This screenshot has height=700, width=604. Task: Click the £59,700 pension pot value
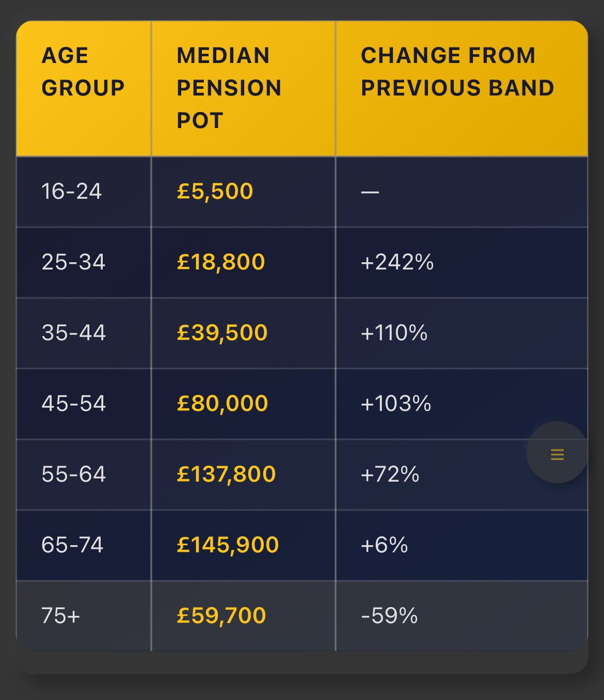(x=221, y=616)
